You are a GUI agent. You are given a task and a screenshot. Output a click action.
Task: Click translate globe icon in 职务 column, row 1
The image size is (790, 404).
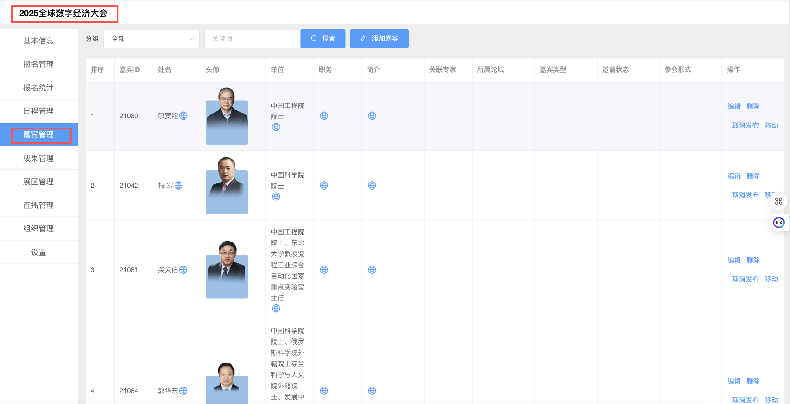(x=323, y=115)
